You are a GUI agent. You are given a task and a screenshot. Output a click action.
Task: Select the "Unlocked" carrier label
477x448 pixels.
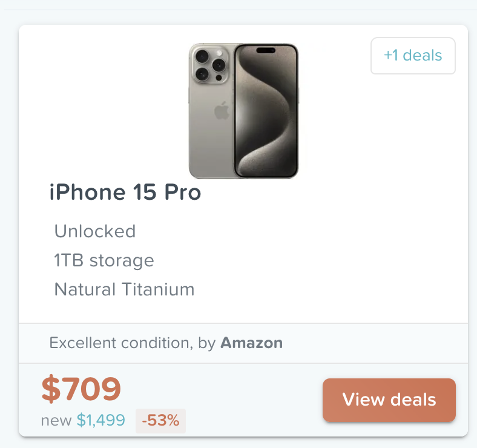95,231
